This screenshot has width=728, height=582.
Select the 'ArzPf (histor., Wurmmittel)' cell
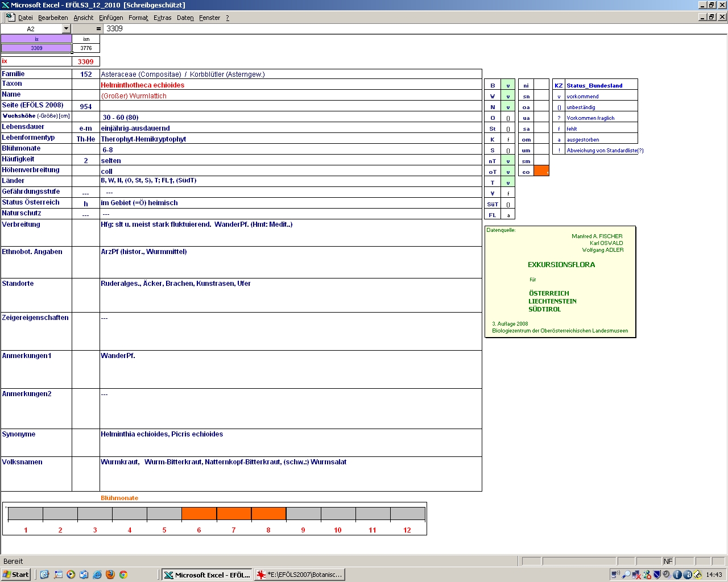click(x=291, y=262)
